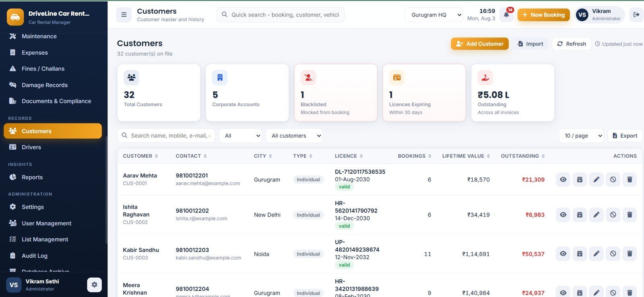Open settings gear beside Vikram Sethi

[x=94, y=285]
